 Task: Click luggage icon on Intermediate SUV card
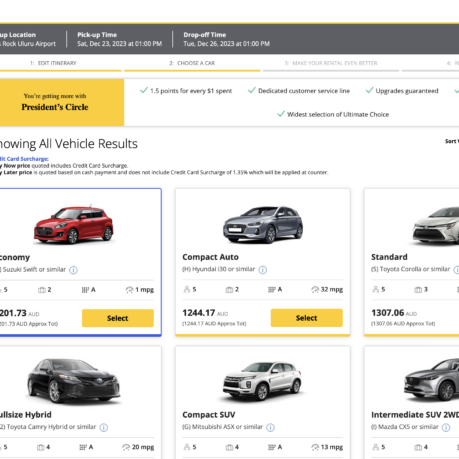418,447
